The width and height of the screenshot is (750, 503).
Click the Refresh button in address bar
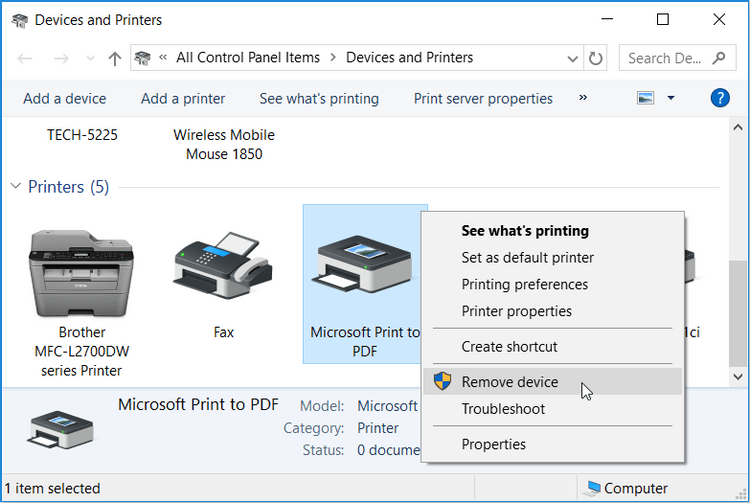(x=596, y=58)
